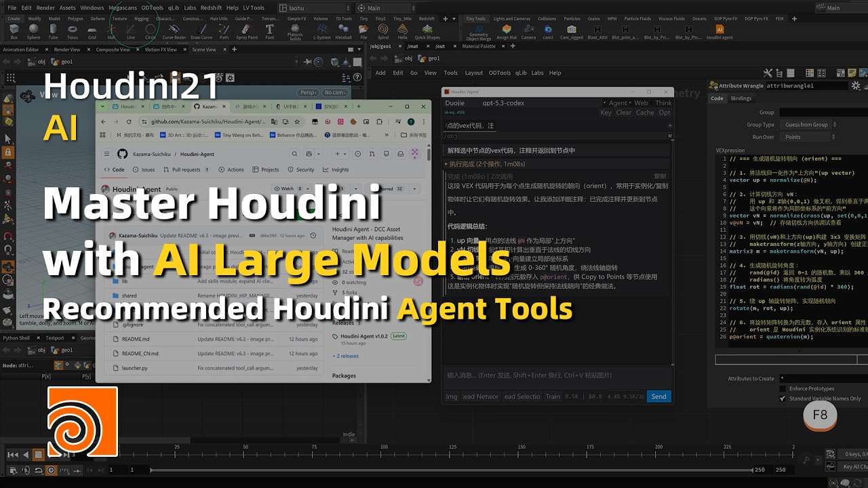Viewport: 868px width, 488px height.
Task: Click the timeline play forward button
Action: (52, 455)
